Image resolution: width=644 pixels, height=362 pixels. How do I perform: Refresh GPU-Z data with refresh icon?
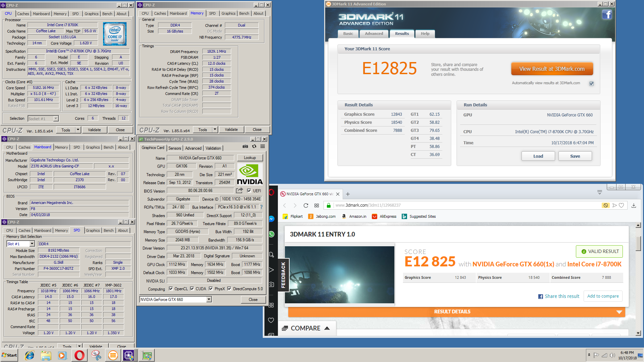pos(254,146)
